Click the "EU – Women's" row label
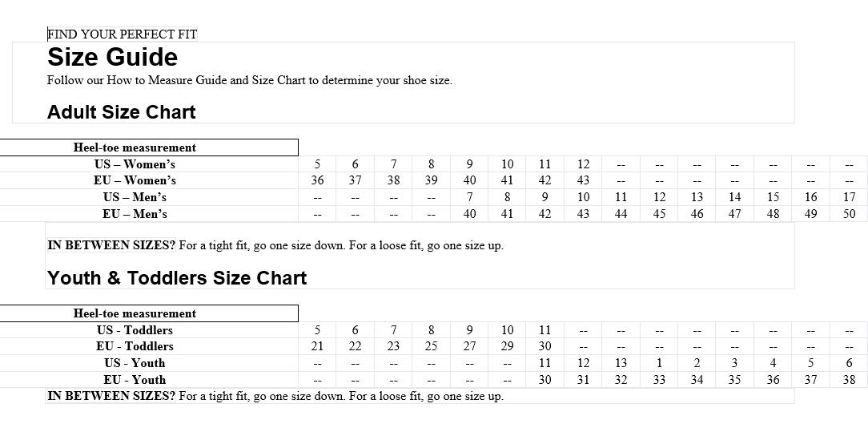 pyautogui.click(x=135, y=180)
